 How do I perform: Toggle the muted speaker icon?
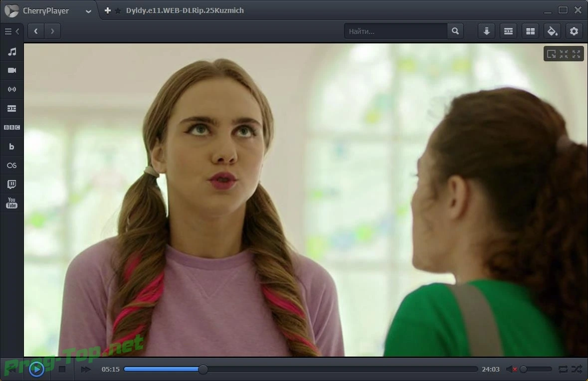click(x=512, y=370)
